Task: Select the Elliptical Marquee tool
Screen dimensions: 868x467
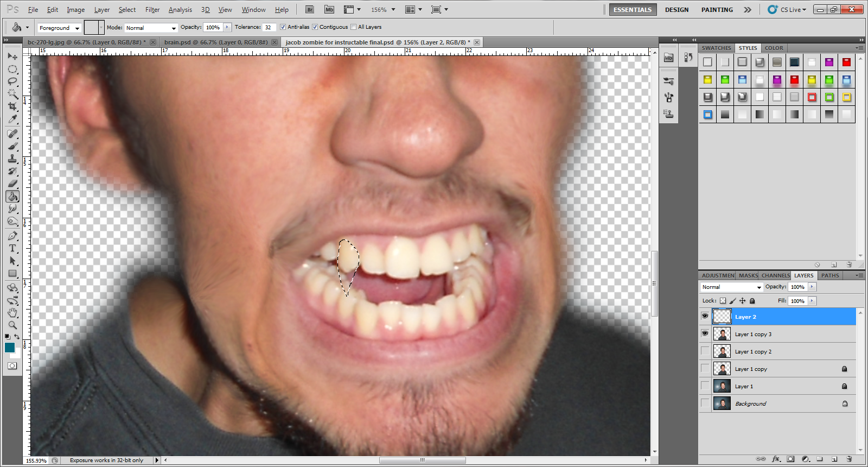Action: pyautogui.click(x=12, y=69)
